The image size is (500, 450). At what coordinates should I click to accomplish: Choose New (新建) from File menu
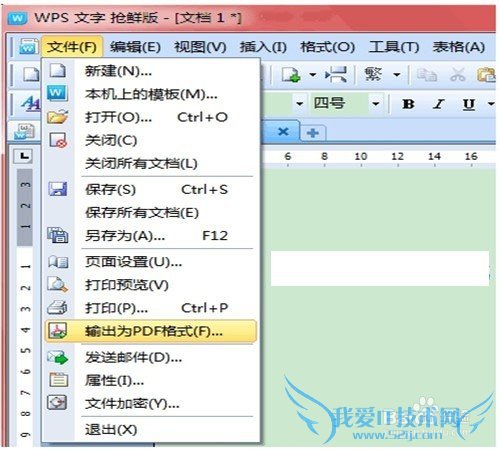[x=151, y=71]
